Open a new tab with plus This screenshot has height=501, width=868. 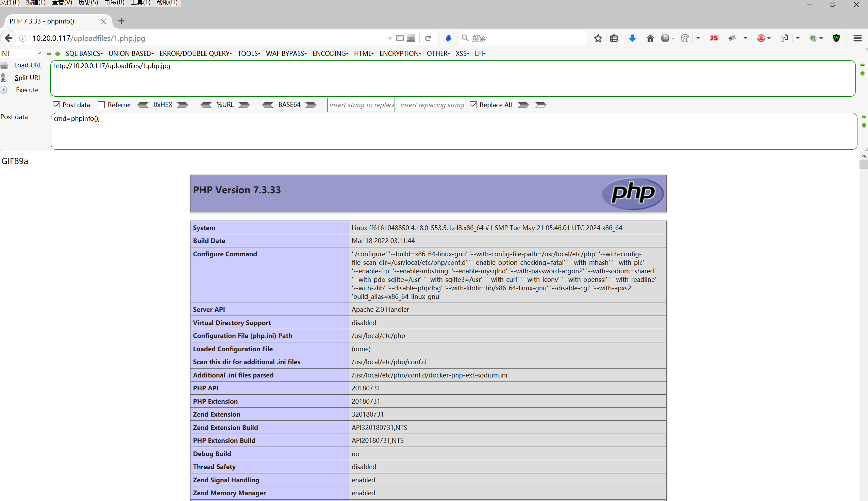coord(121,21)
